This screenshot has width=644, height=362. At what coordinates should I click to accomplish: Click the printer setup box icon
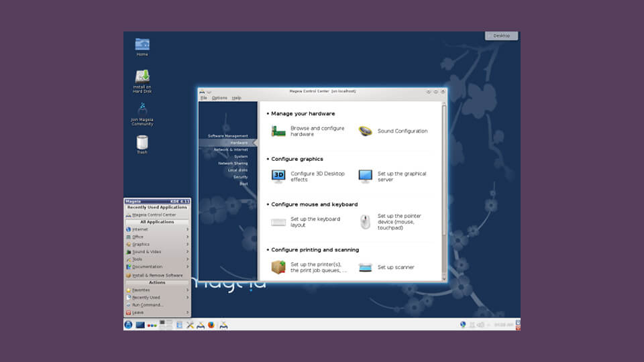pyautogui.click(x=278, y=267)
